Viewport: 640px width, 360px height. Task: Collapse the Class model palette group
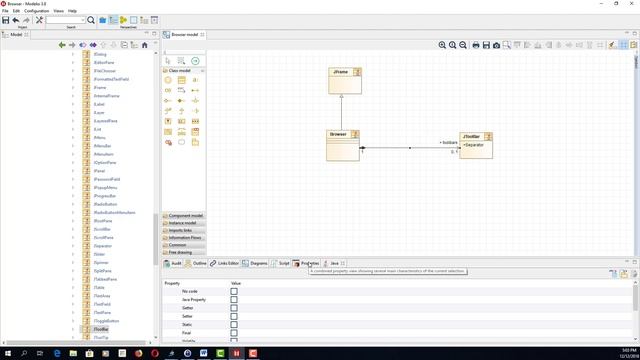coord(202,71)
